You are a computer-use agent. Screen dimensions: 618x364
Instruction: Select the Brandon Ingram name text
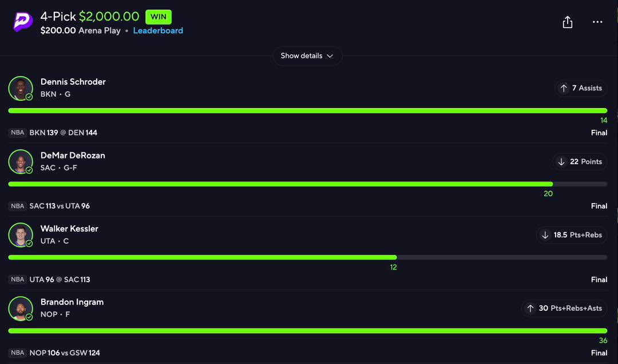(72, 302)
